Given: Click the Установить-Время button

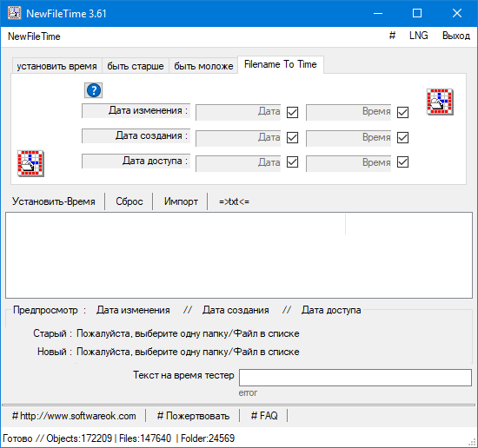Looking at the screenshot, I should pyautogui.click(x=54, y=201).
